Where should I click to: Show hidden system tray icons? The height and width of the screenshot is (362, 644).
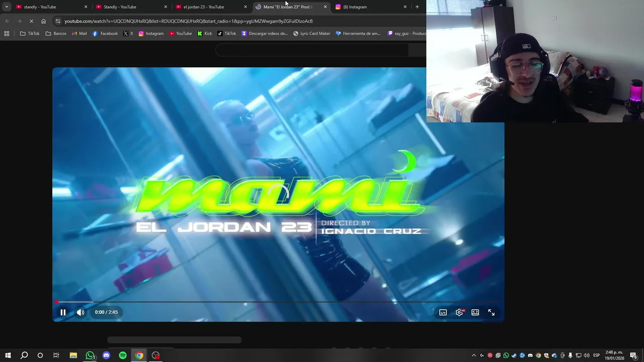click(473, 355)
